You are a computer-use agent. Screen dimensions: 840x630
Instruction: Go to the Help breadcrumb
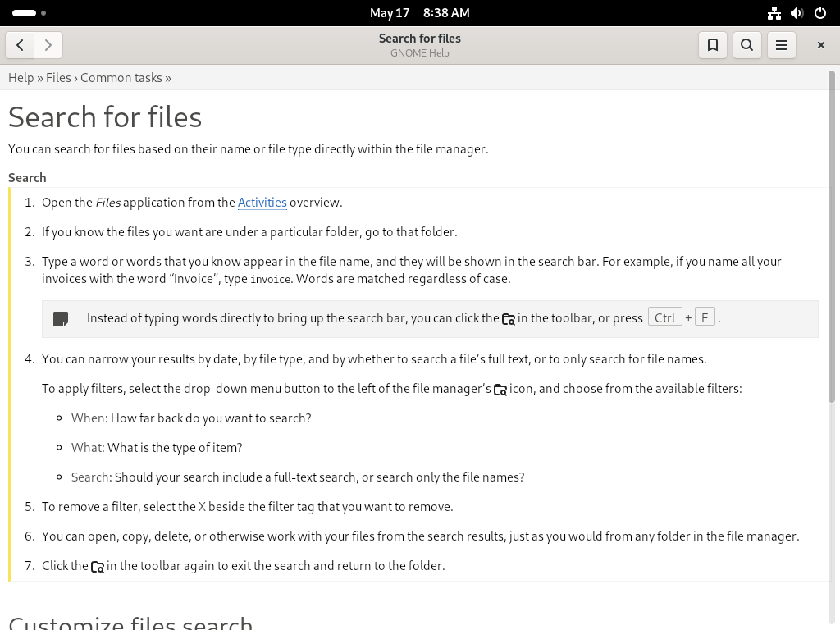(x=21, y=78)
